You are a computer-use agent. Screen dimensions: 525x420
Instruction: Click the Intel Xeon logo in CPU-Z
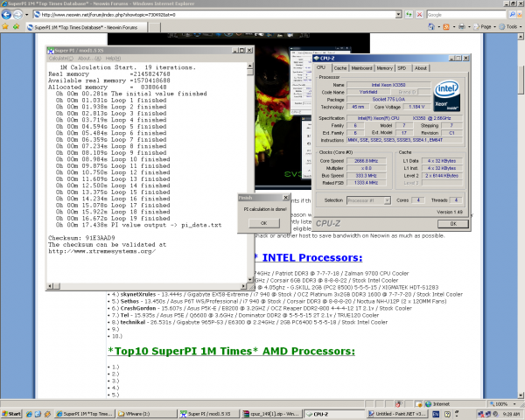click(446, 95)
